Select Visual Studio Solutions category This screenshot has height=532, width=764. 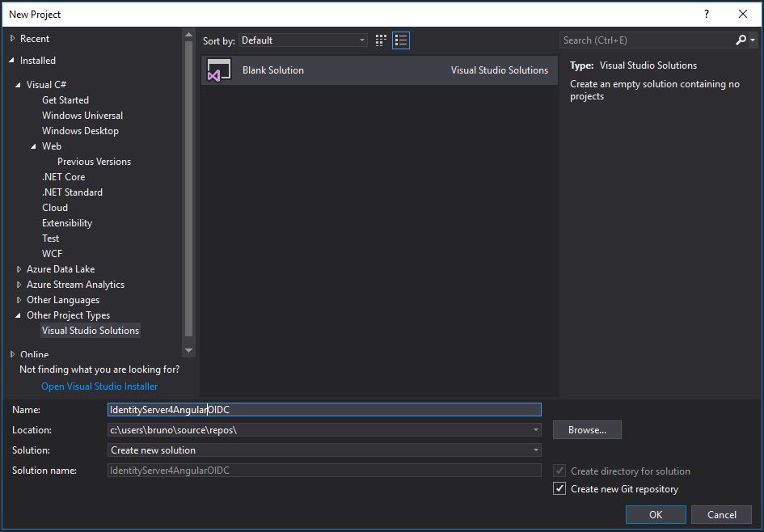pyautogui.click(x=91, y=331)
